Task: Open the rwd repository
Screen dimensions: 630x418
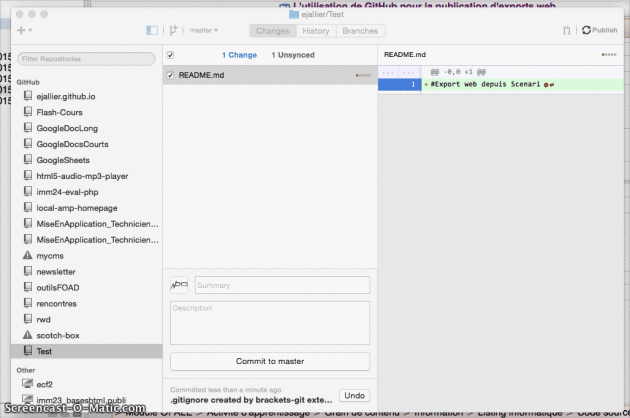Action: [x=43, y=320]
